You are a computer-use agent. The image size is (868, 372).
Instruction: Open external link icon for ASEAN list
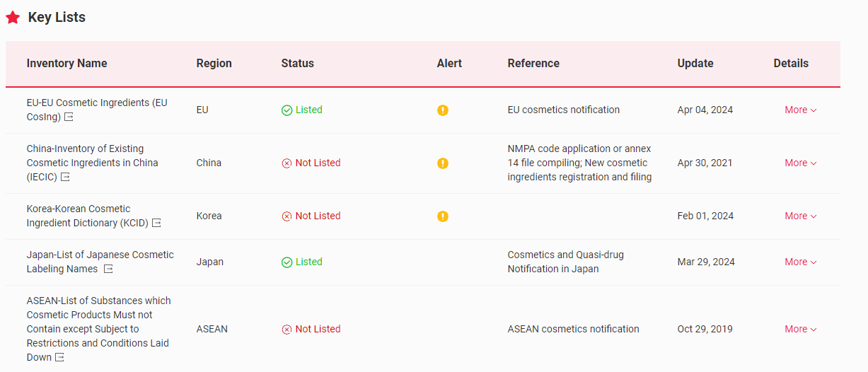point(59,358)
